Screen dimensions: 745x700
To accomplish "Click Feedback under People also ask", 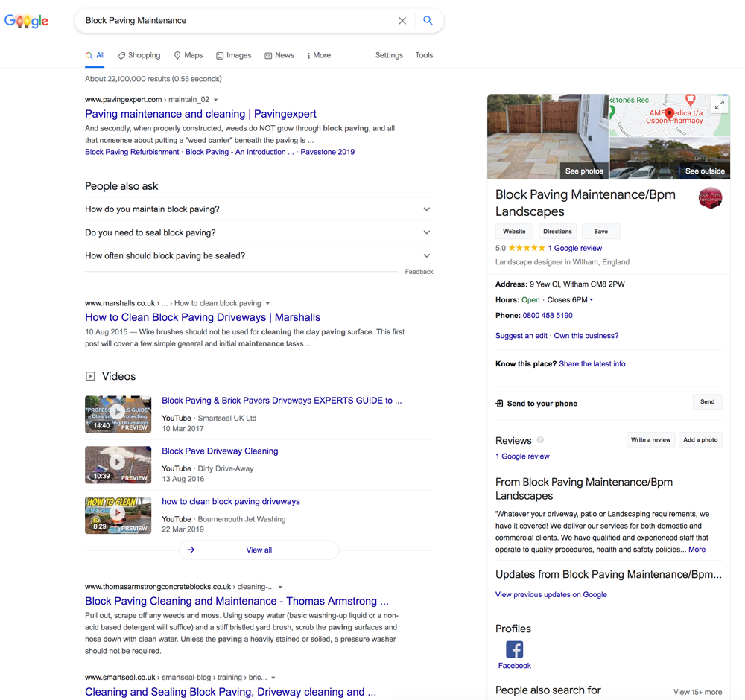I will pos(419,272).
